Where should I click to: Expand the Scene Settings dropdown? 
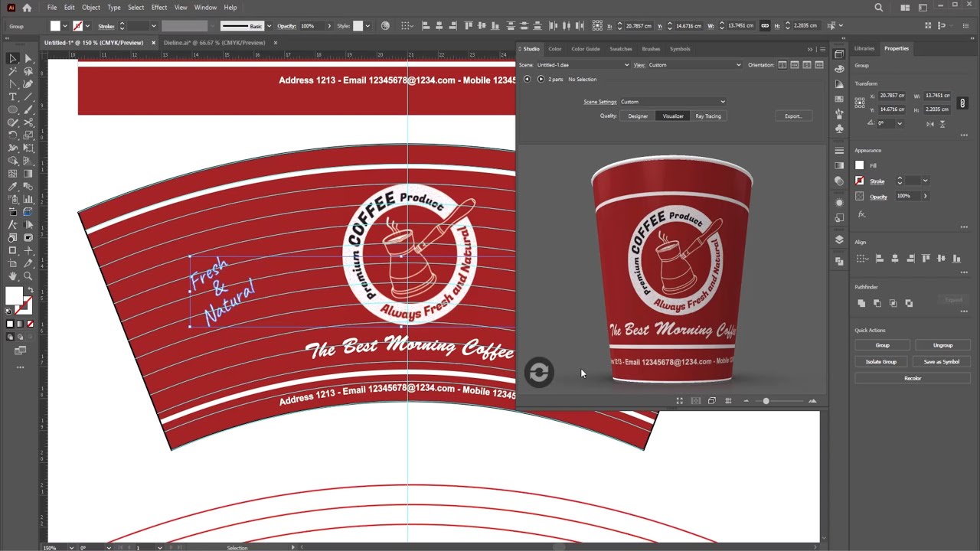pyautogui.click(x=672, y=102)
